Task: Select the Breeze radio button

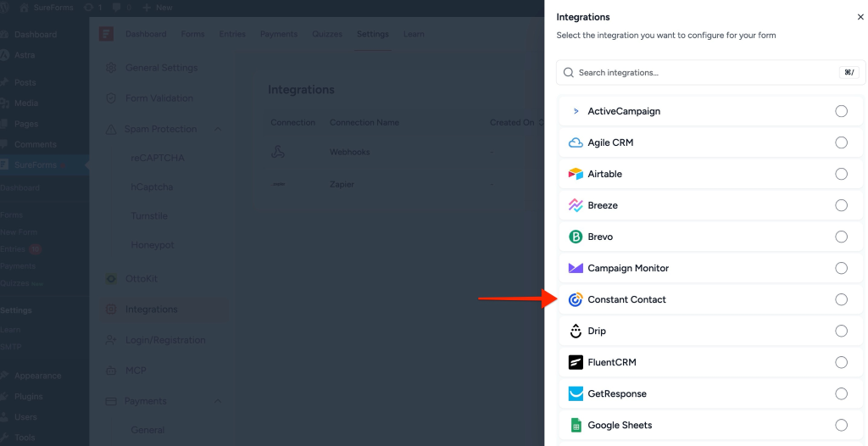Action: pyautogui.click(x=842, y=205)
